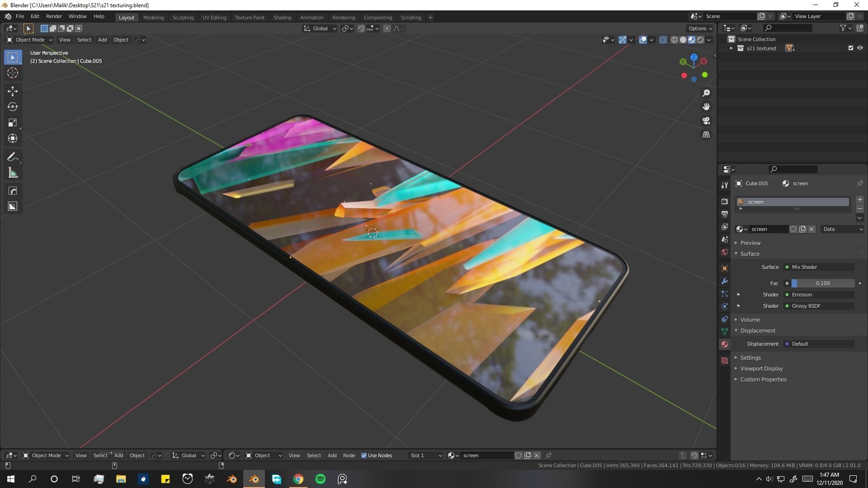Hide s21 textured collection with eye icon
This screenshot has width=868, height=488.
tap(860, 48)
